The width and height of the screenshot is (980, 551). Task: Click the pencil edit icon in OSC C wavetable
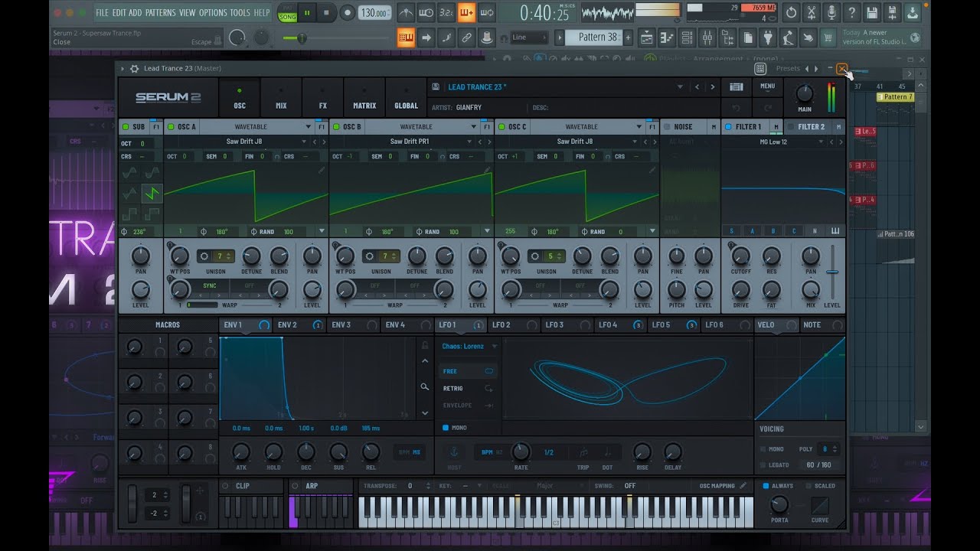tap(652, 170)
